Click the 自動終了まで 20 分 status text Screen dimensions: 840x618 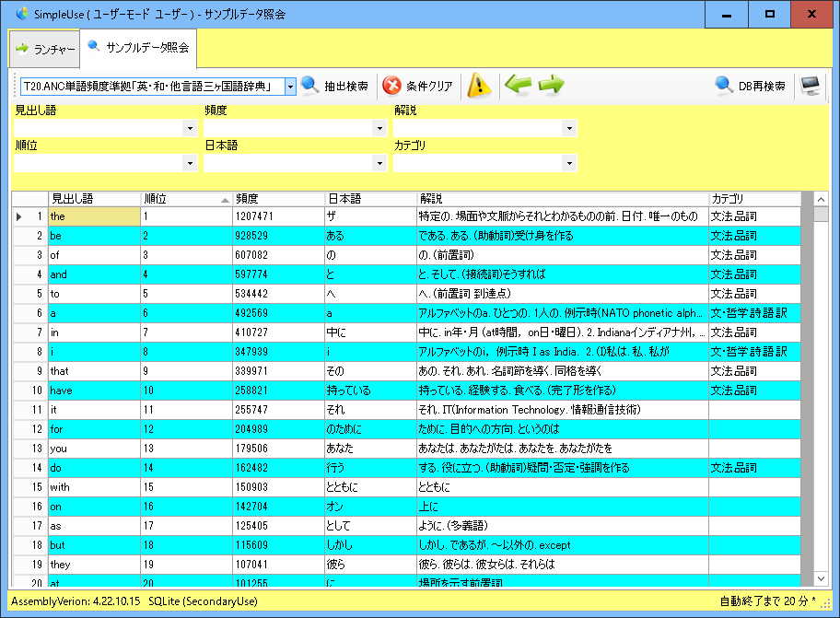point(767,601)
